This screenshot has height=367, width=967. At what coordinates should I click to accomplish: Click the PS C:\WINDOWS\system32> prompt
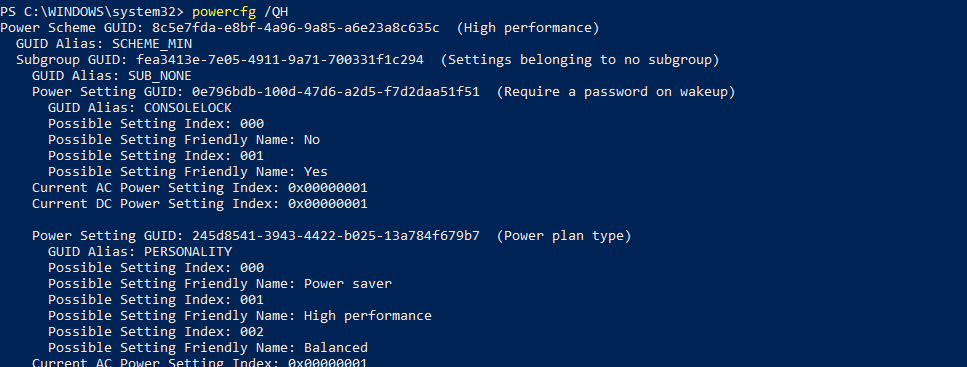(x=92, y=12)
